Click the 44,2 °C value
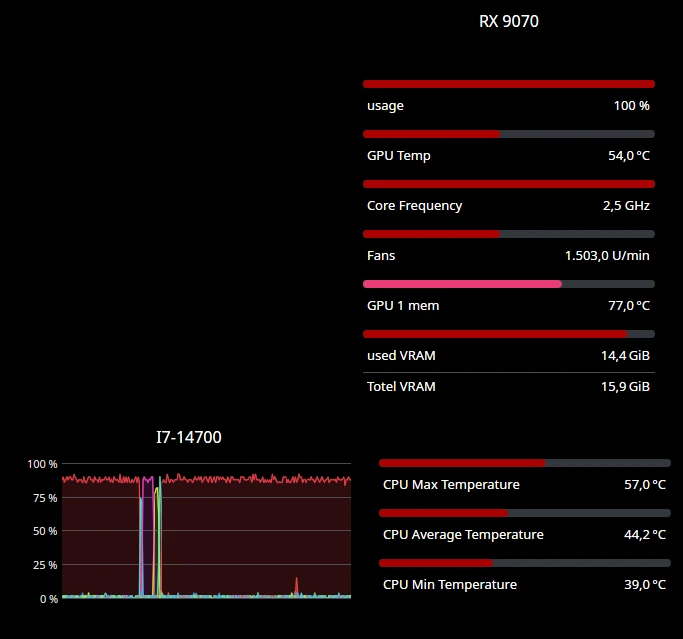The image size is (683, 639). pyautogui.click(x=645, y=534)
